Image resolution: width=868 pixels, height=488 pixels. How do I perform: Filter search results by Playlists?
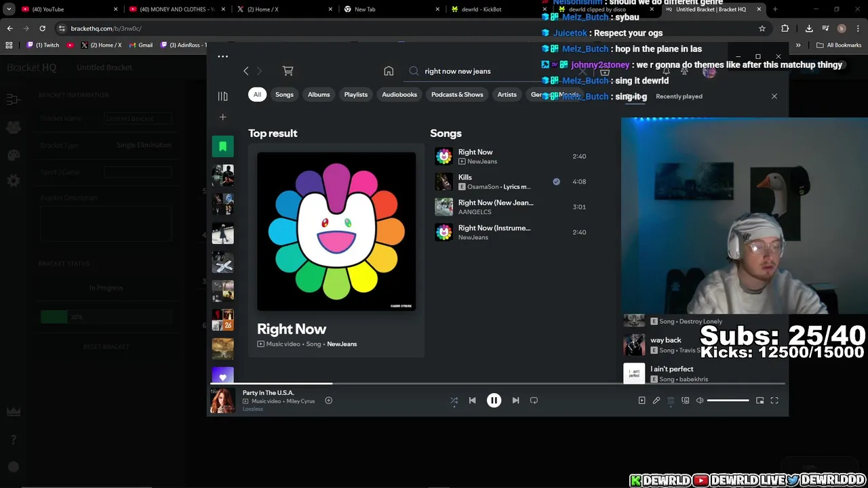(x=355, y=95)
